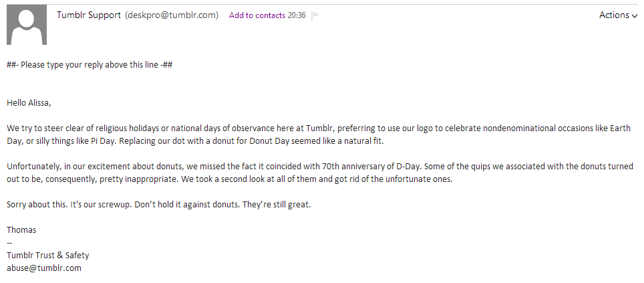Image resolution: width=644 pixels, height=283 pixels.
Task: Click the sentence 'Sorry about this.'
Action: click(37, 205)
